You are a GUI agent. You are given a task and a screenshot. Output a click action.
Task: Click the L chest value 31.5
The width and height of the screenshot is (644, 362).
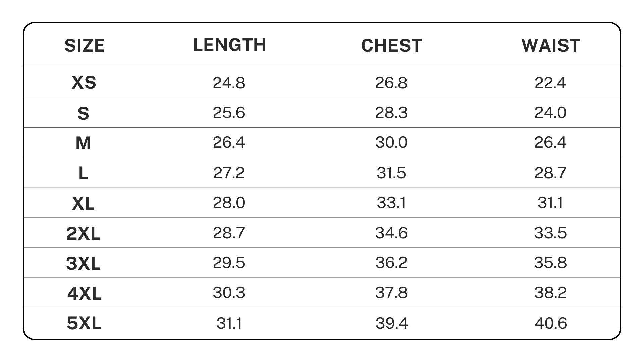tap(391, 173)
